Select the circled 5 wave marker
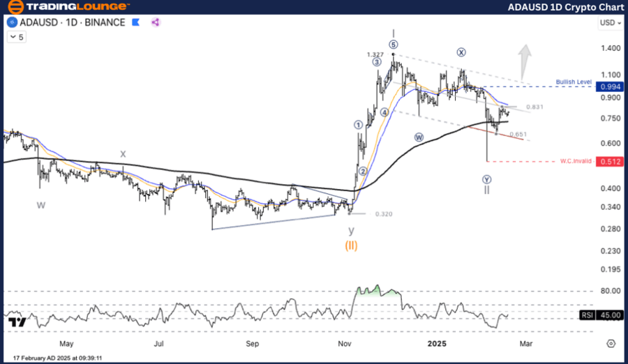Viewport: 628px width, 364px height. [394, 45]
